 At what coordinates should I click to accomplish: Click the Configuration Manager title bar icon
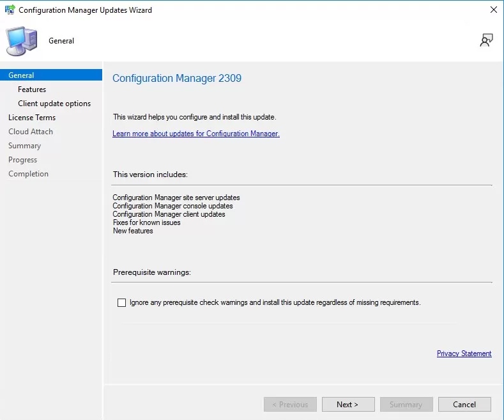point(10,10)
